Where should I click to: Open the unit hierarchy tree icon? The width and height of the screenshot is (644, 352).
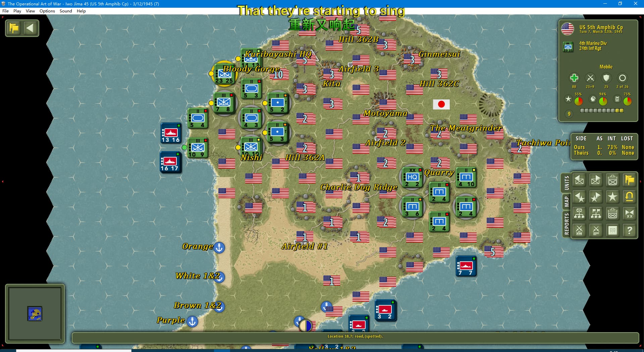click(x=579, y=214)
